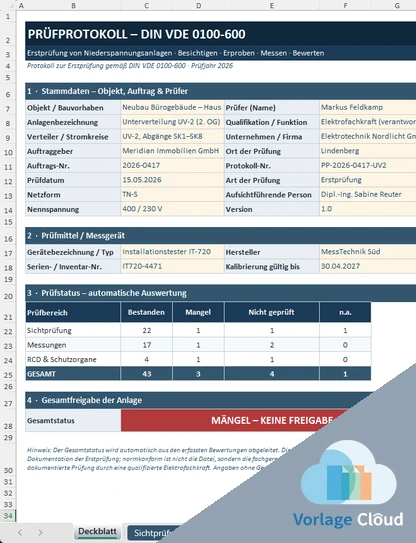
Task: Select column E header
Action: pos(272,5)
